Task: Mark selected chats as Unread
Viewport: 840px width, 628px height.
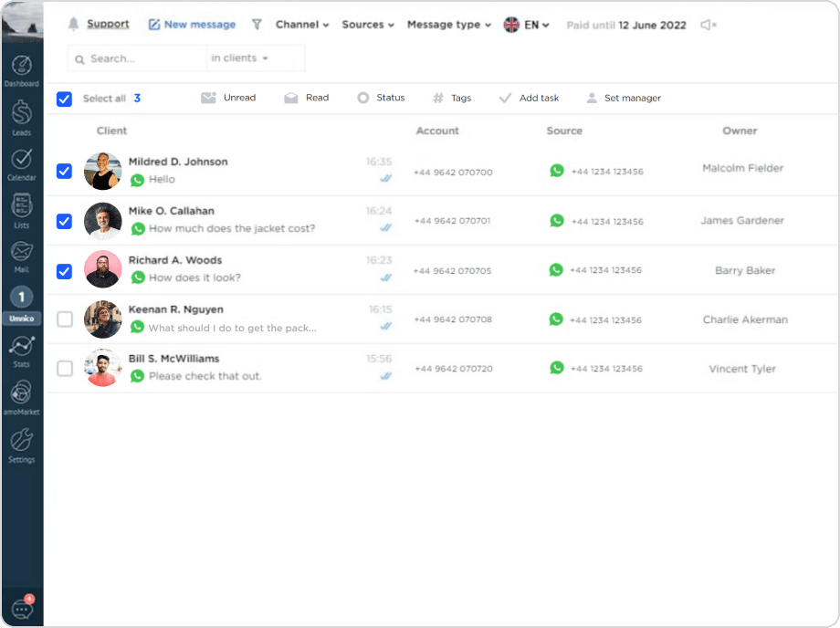Action: click(228, 98)
